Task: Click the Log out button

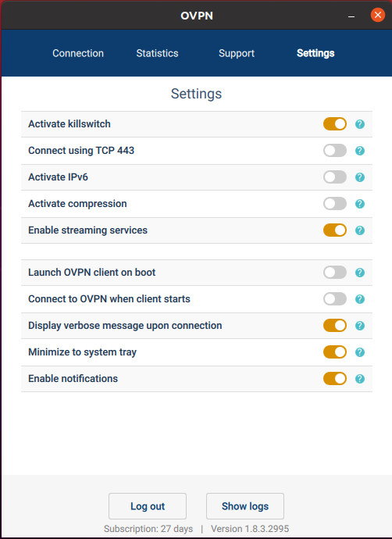Action: [148, 506]
